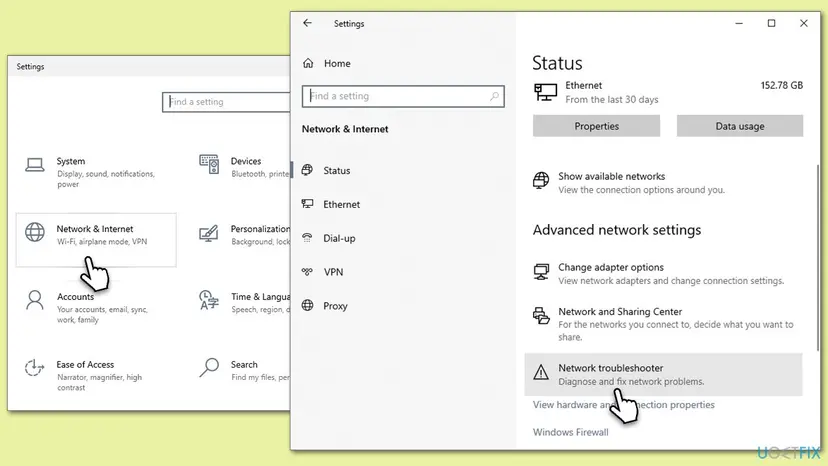Viewport: 828px width, 466px height.
Task: Click the Properties button
Action: (x=596, y=126)
